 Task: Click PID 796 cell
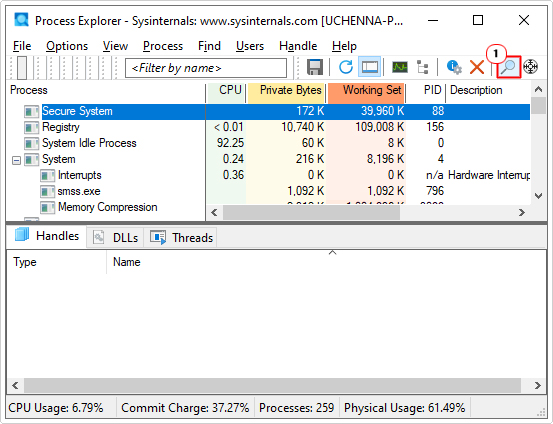pos(434,192)
